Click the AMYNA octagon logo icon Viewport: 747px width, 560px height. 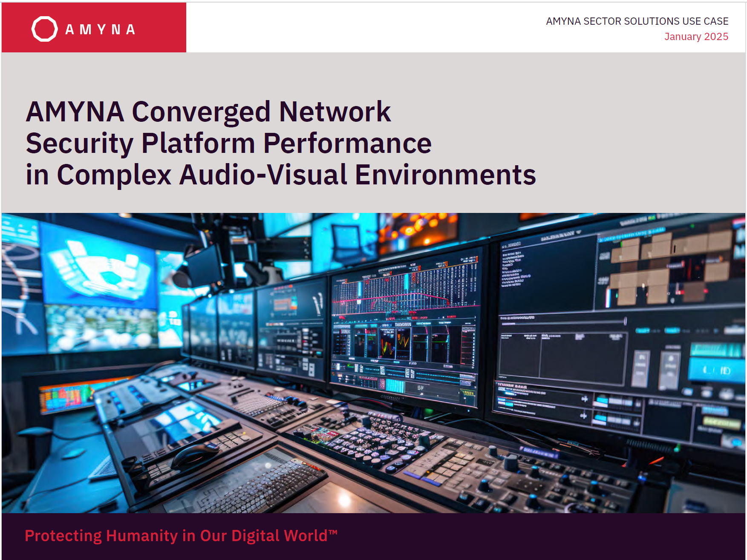[44, 29]
